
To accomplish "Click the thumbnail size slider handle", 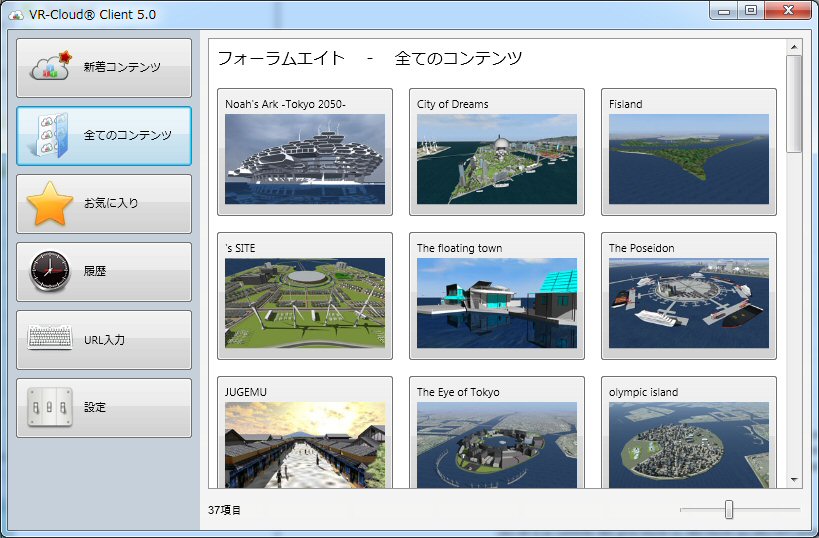I will click(729, 509).
